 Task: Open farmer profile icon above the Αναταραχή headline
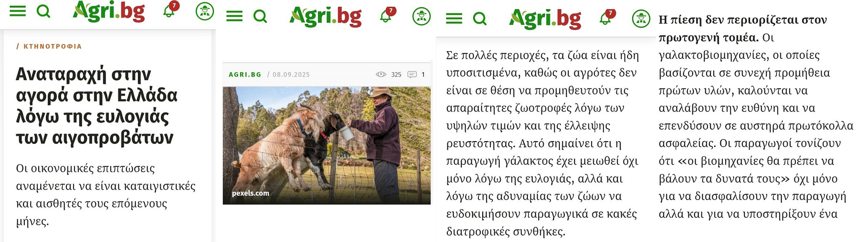(205, 11)
